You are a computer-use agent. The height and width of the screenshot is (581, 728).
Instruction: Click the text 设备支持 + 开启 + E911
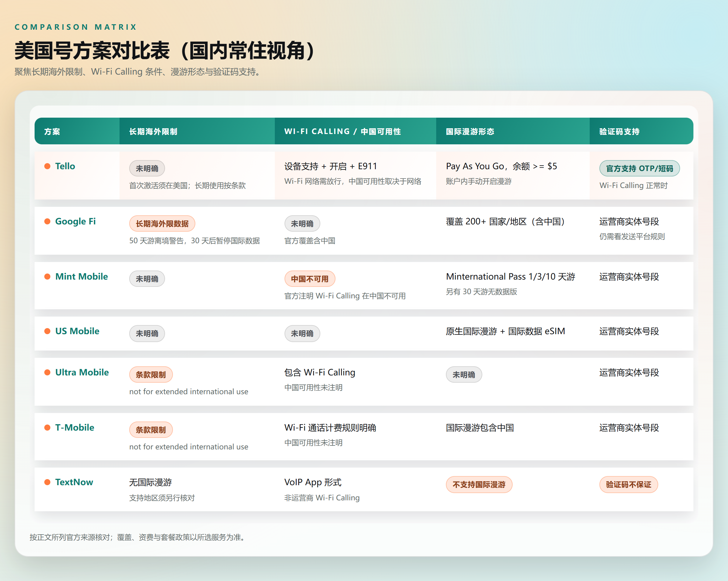tap(331, 166)
